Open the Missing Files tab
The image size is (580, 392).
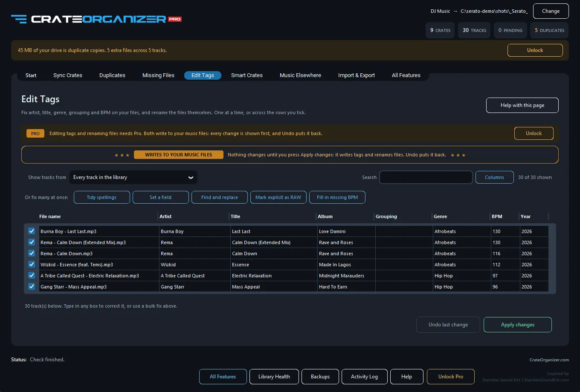(x=158, y=75)
